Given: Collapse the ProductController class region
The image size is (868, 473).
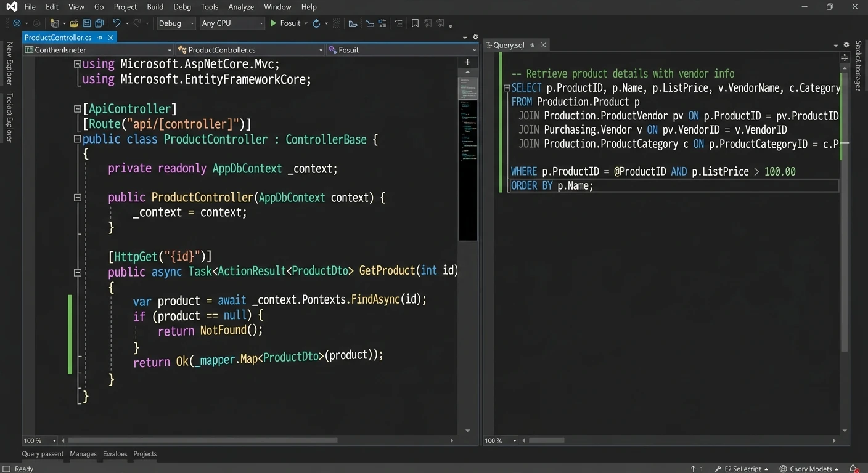Looking at the screenshot, I should (77, 139).
